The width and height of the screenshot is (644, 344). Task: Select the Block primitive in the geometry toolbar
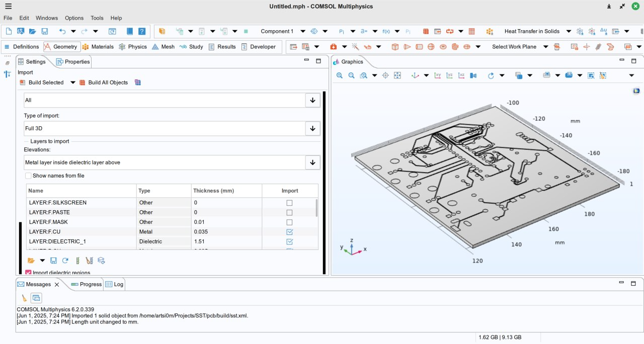[395, 47]
